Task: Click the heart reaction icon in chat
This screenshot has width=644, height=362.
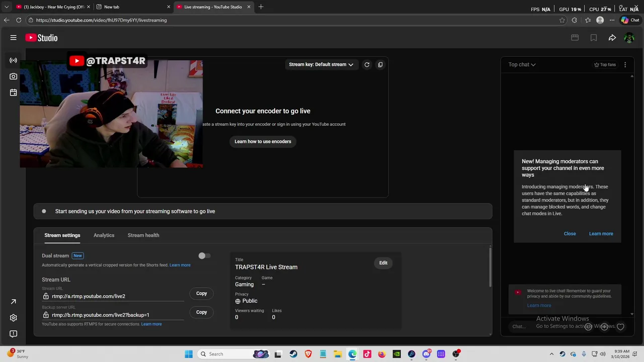Action: [x=620, y=327]
